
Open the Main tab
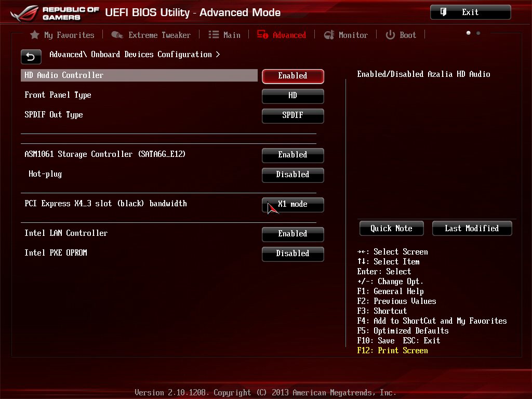232,35
